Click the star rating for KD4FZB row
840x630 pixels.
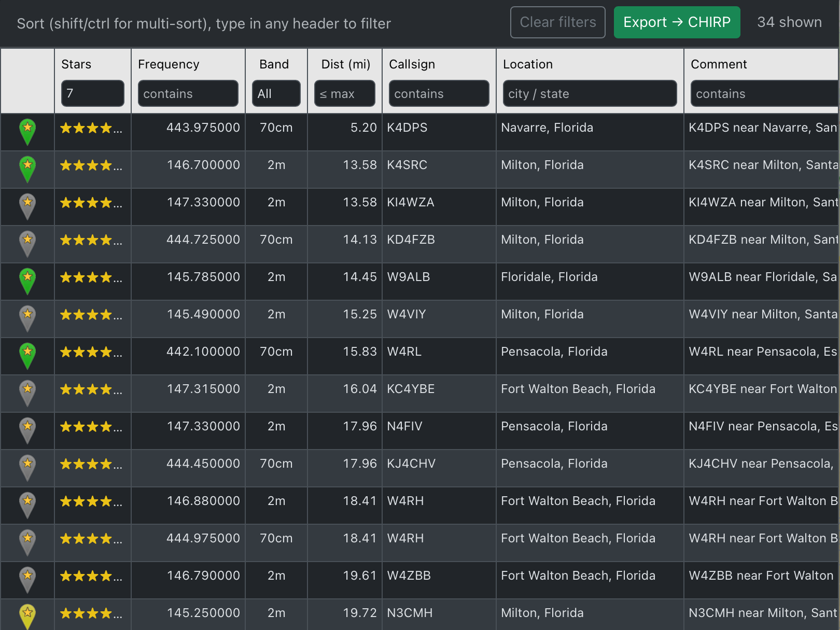[91, 240]
